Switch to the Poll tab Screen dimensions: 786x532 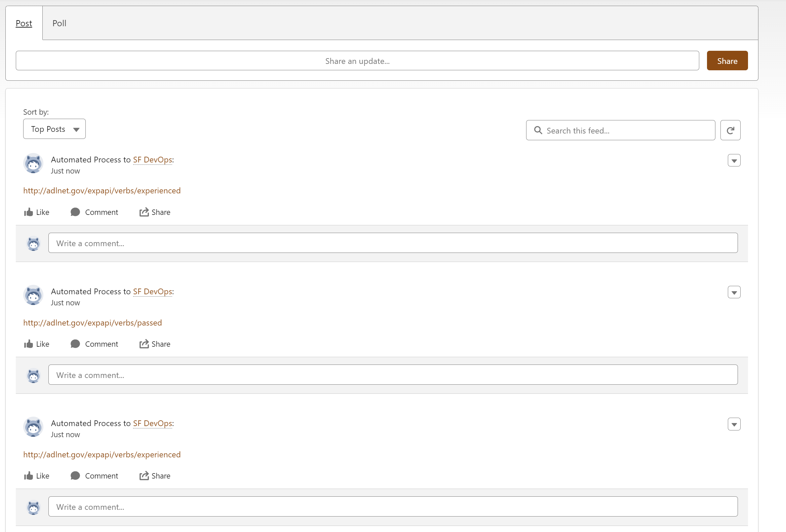click(59, 23)
